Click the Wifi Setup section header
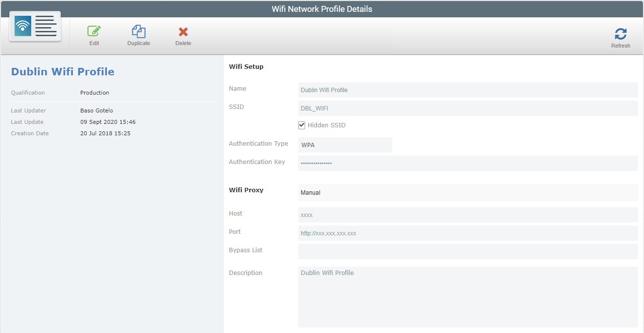The image size is (644, 333). point(246,66)
